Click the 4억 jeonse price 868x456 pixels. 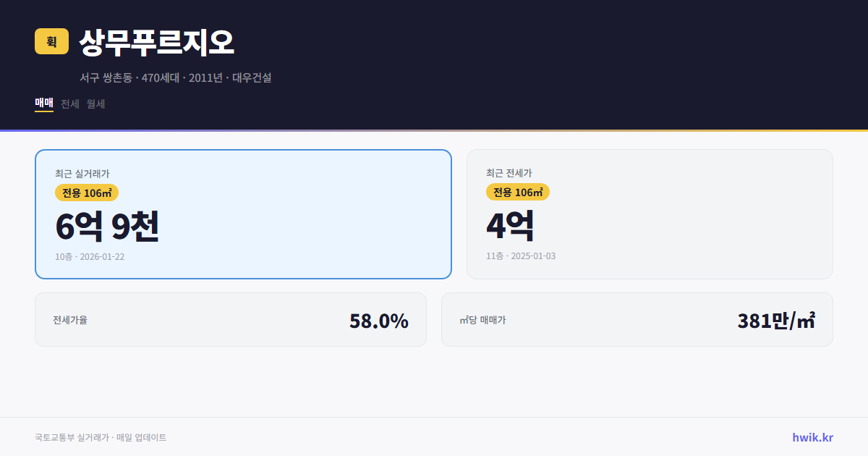511,225
